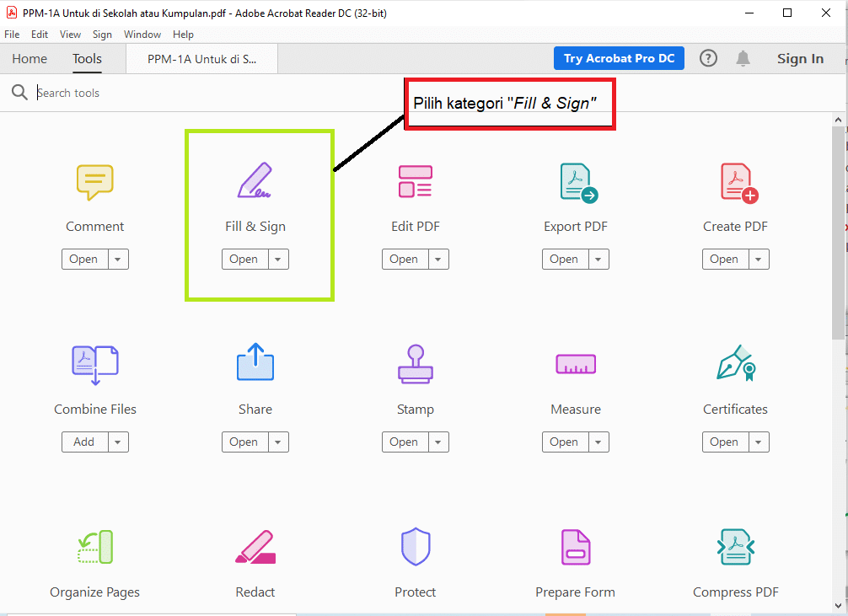
Task: Open the Export PDF icon
Action: tap(577, 182)
